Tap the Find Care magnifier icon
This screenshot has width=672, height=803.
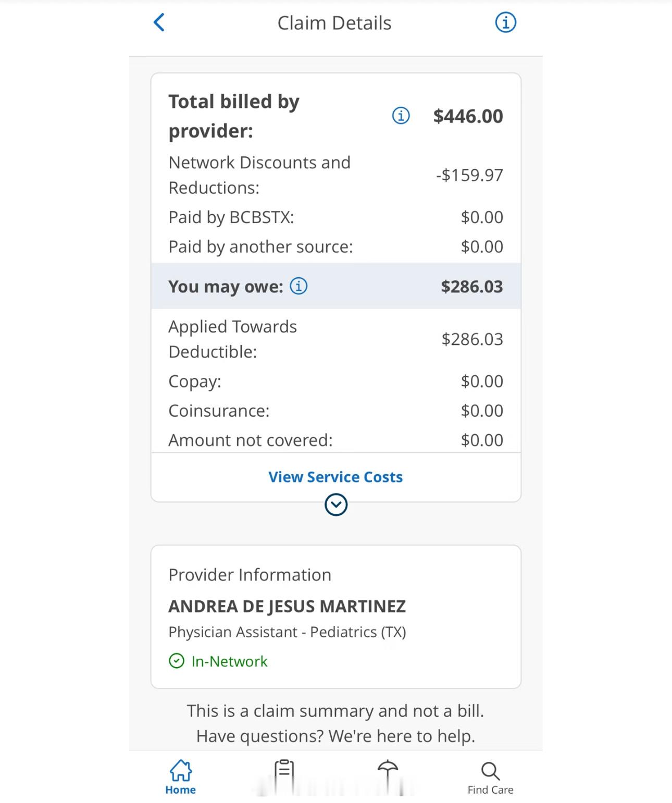(x=490, y=770)
